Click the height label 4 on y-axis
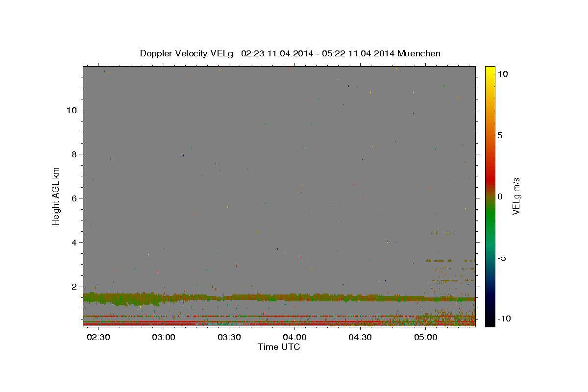 74,242
